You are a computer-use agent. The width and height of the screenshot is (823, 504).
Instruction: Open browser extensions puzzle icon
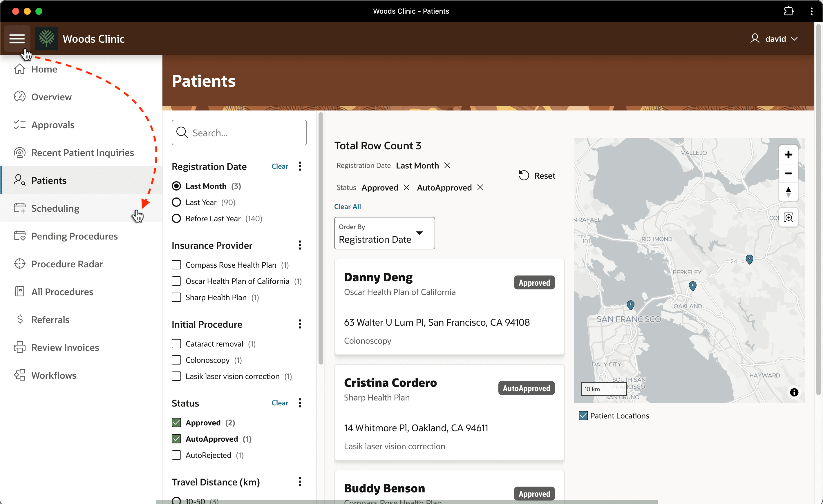788,11
